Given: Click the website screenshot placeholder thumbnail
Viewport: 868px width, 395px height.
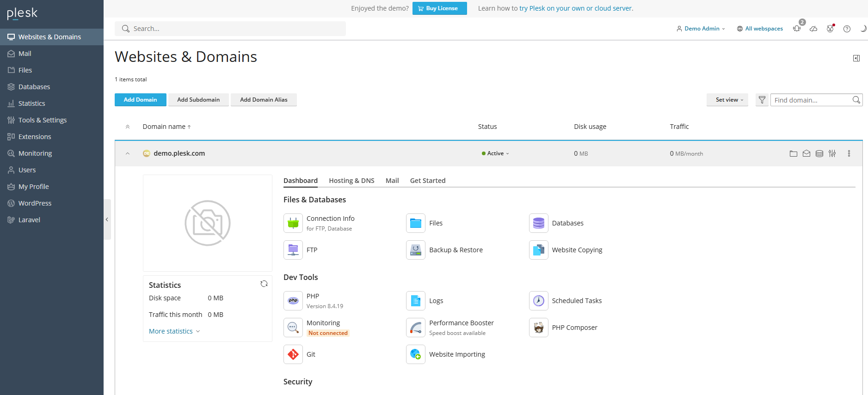Looking at the screenshot, I should pyautogui.click(x=208, y=223).
